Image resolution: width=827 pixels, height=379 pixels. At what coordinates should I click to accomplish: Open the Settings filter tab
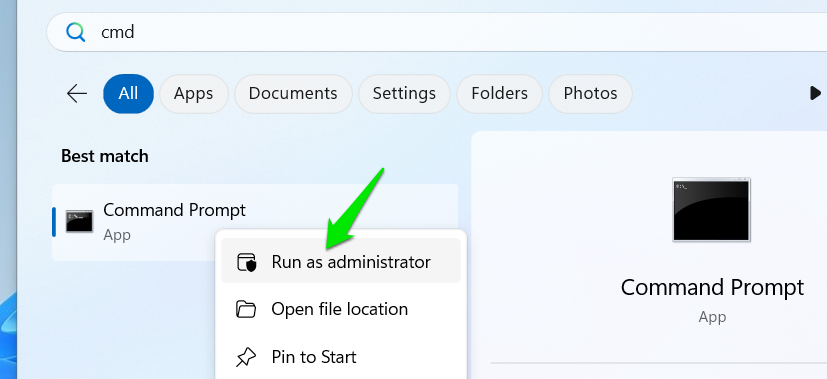pos(404,94)
